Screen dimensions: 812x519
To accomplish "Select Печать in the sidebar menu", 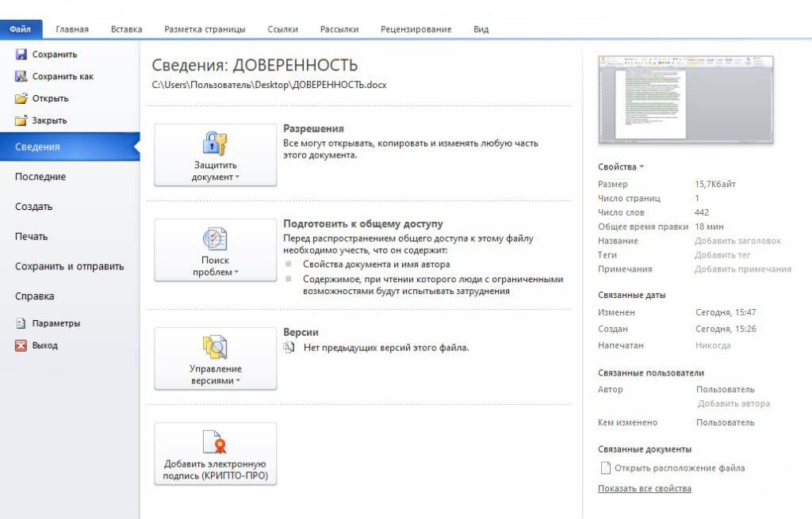I will pyautogui.click(x=32, y=236).
